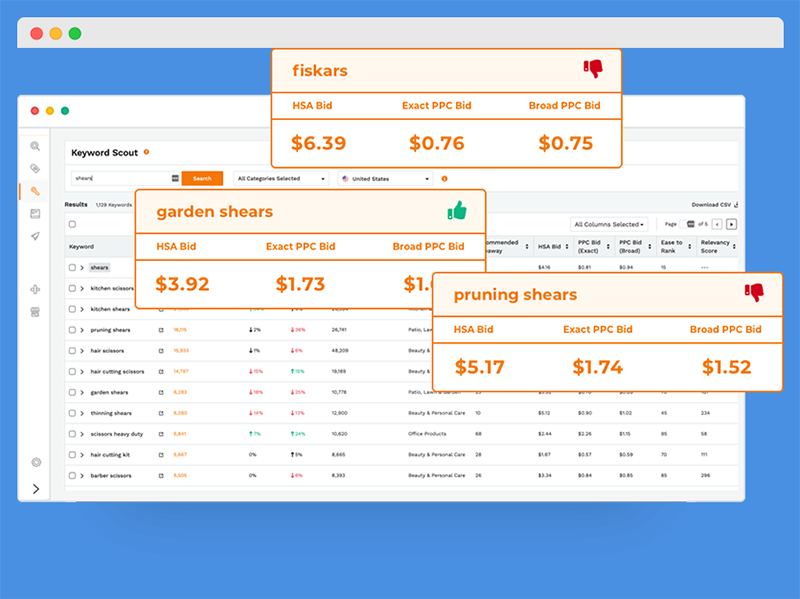Sort by Relevancy Score column header
Viewport: 800px width, 599px height.
(x=718, y=246)
